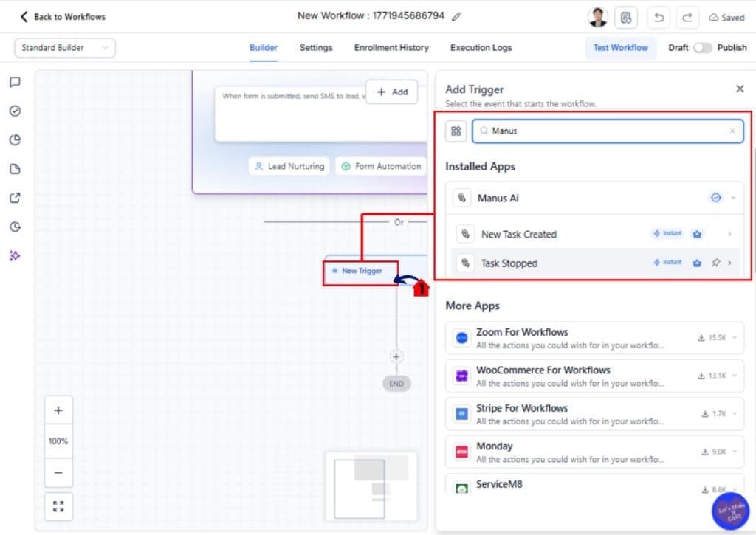
Task: Click the premium crown icon on New Task Created
Action: (697, 233)
